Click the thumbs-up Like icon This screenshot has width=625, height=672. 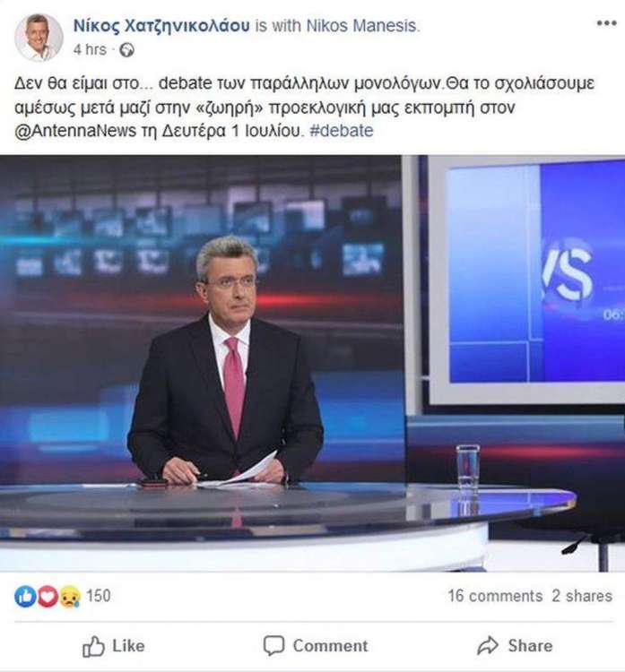click(93, 646)
